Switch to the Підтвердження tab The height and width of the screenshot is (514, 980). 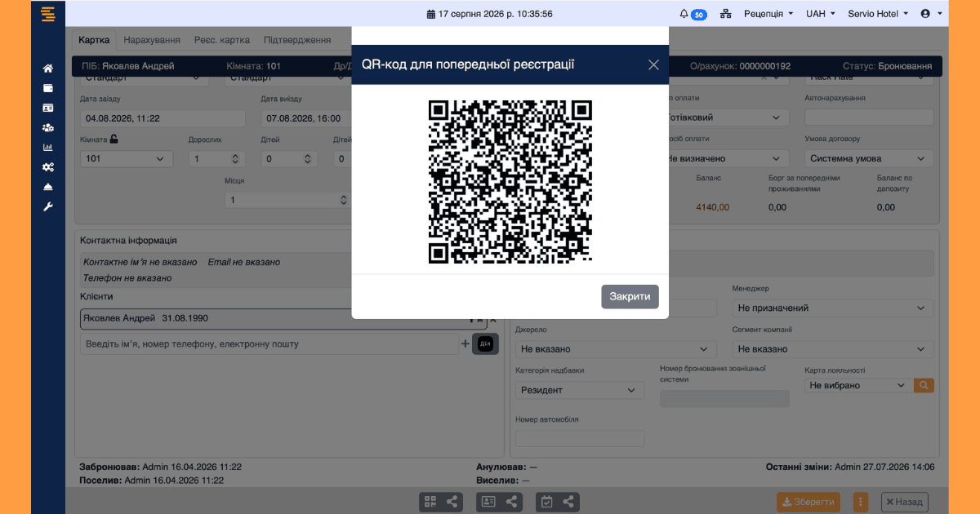[297, 39]
